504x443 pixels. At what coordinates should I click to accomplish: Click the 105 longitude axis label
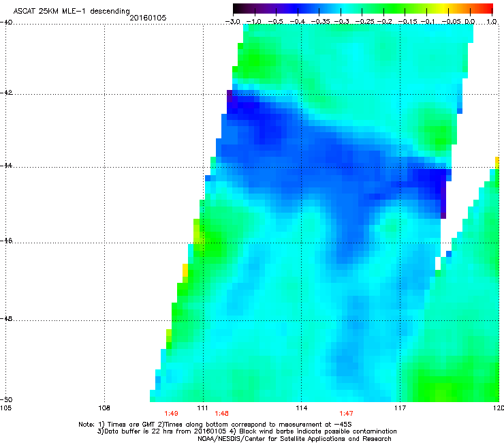pos(5,408)
